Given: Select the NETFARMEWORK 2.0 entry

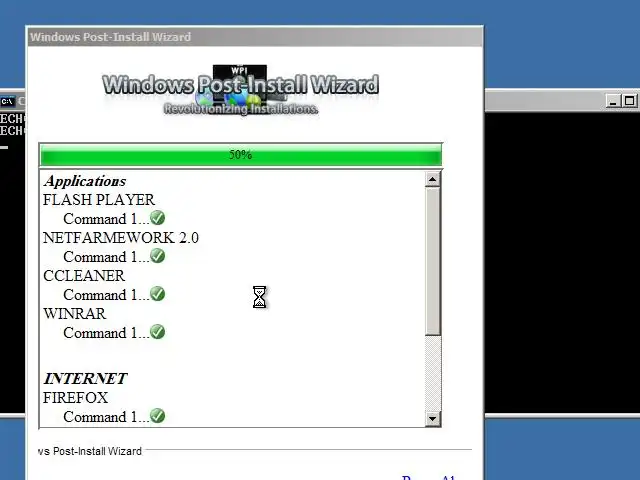Looking at the screenshot, I should [121, 238].
